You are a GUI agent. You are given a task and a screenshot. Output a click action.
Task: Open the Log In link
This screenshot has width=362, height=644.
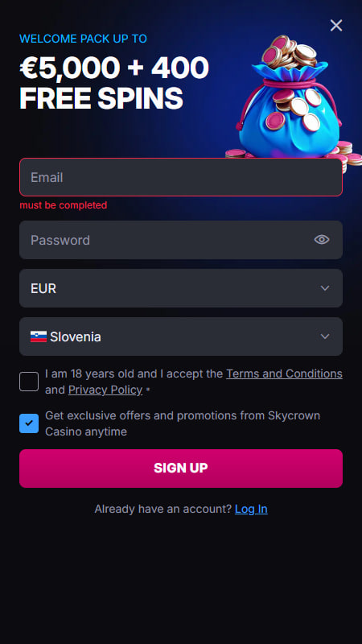(251, 510)
